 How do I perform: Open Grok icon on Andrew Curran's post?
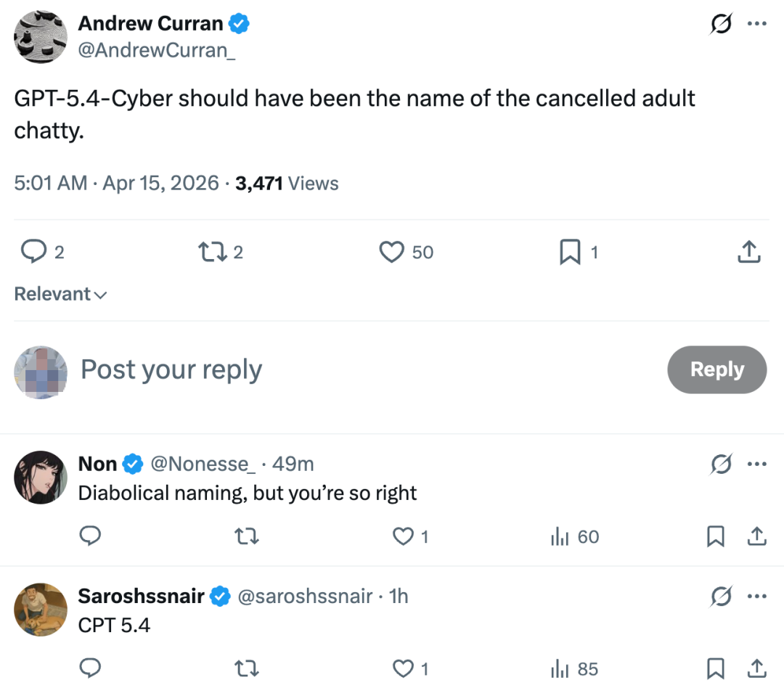pyautogui.click(x=720, y=24)
